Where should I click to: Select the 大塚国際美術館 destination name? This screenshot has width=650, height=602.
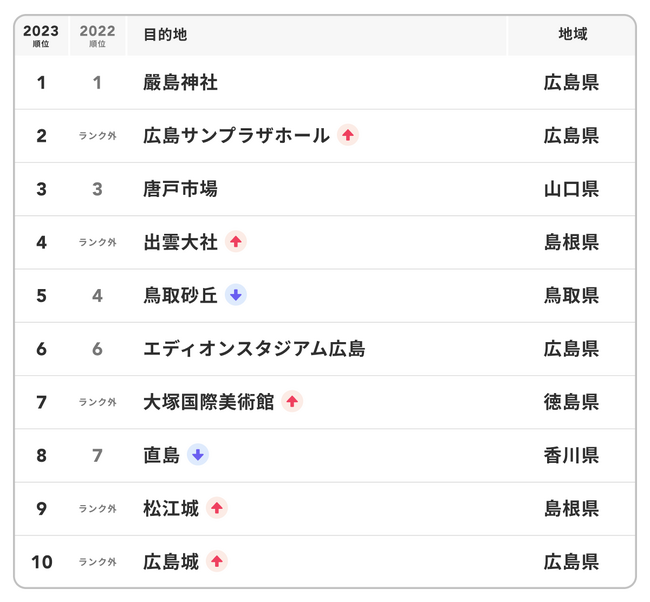[208, 402]
